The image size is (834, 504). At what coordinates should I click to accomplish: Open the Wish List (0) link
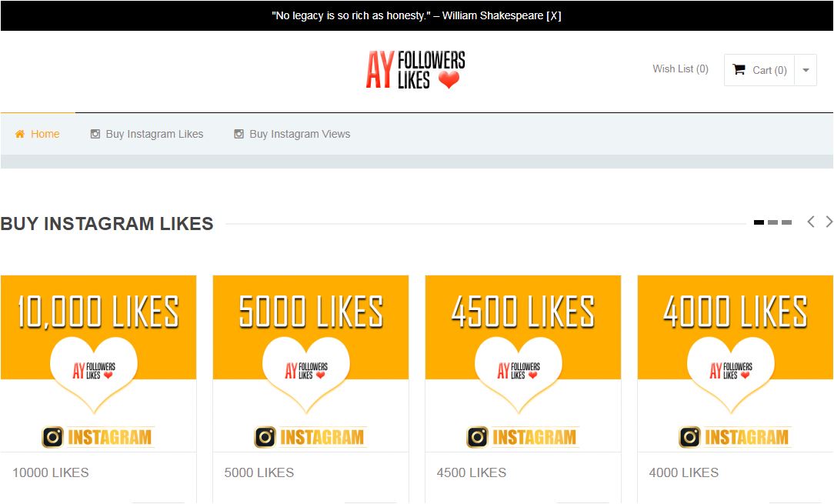pyautogui.click(x=680, y=69)
